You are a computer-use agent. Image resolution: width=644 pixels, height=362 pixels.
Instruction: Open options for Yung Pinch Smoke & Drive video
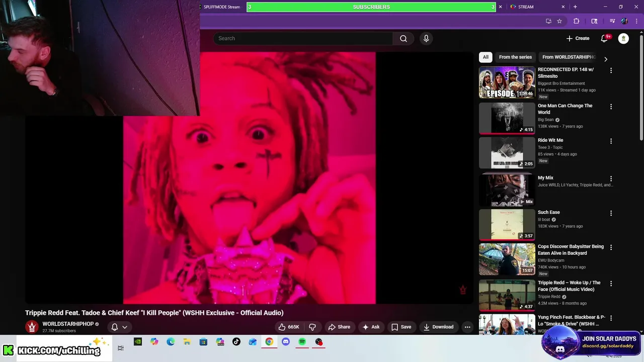click(x=611, y=318)
